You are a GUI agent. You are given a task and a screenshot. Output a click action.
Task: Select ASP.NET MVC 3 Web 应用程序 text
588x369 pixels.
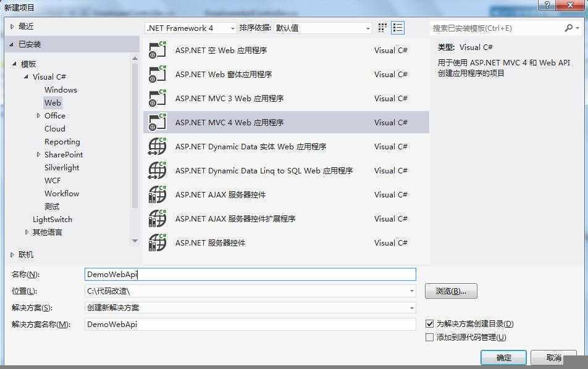pos(230,99)
